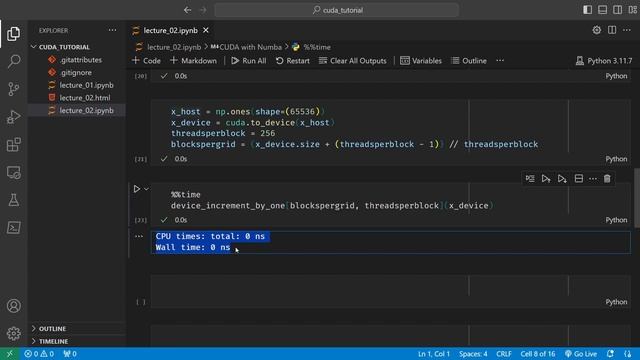Click Execute Cell and Below icon

tap(562, 179)
